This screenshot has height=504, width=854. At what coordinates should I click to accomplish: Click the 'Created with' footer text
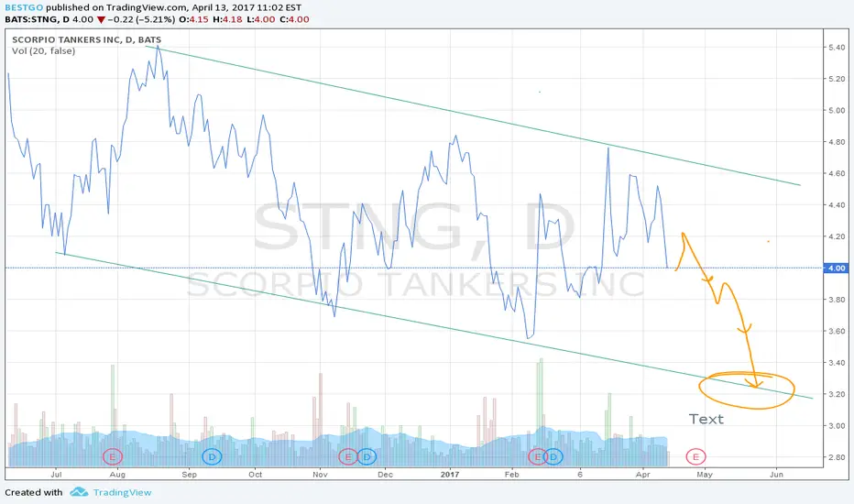tap(34, 493)
